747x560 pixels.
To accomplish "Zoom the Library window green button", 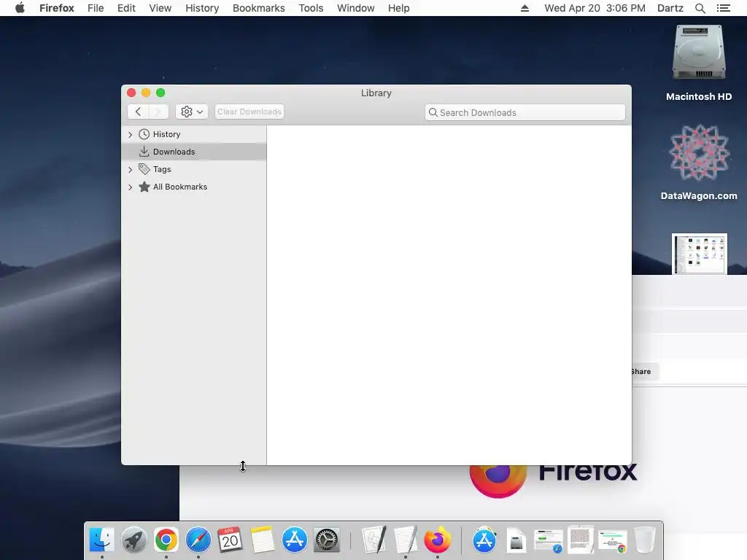I will (x=160, y=93).
